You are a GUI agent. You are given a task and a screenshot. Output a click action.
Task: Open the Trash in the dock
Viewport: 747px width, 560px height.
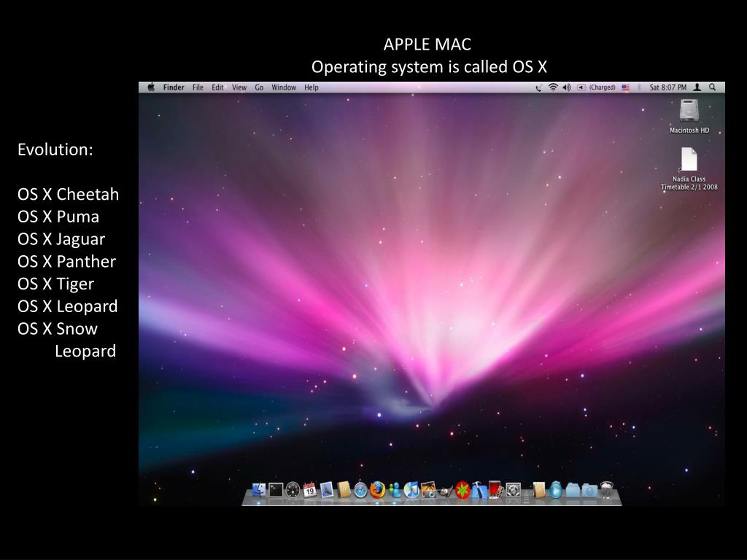[x=607, y=489]
